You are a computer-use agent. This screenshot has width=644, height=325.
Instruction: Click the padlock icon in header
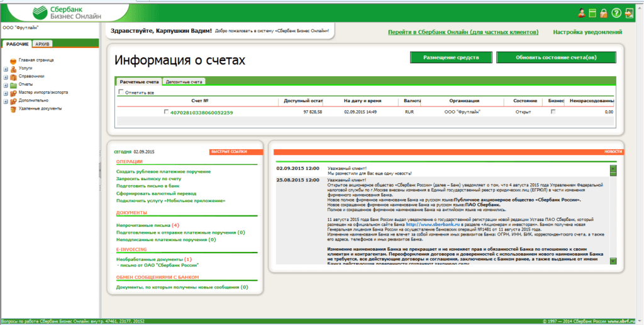(604, 13)
